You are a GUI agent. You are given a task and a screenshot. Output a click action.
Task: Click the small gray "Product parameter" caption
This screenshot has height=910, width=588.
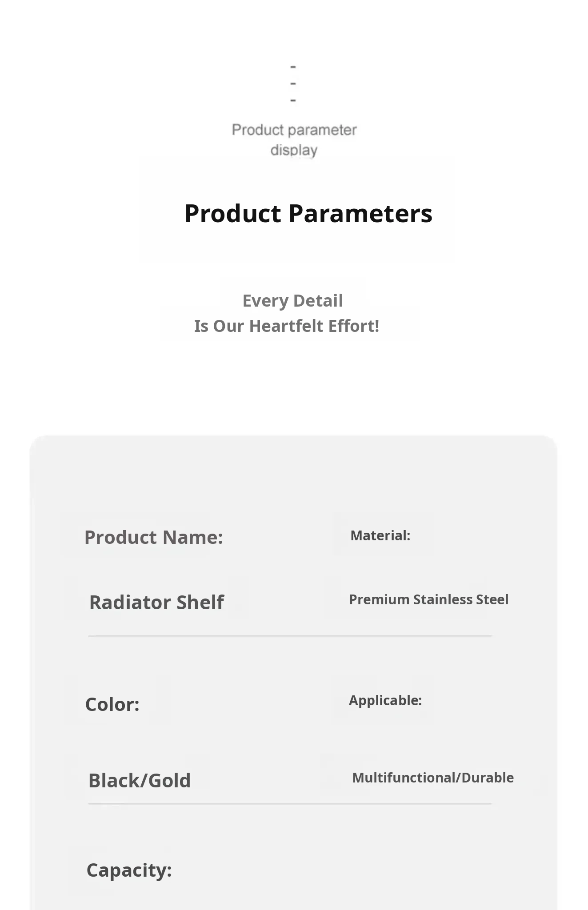[x=294, y=130]
